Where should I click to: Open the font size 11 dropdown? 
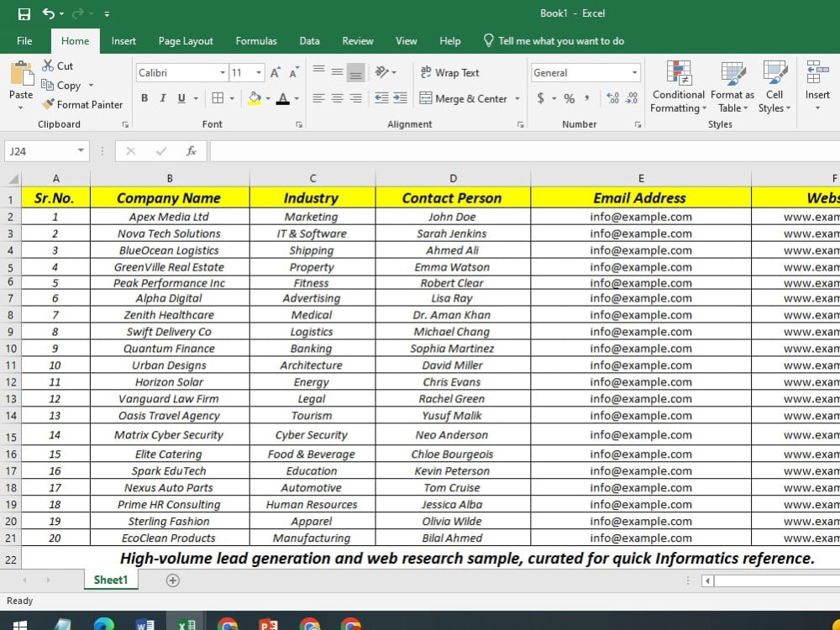click(x=259, y=72)
